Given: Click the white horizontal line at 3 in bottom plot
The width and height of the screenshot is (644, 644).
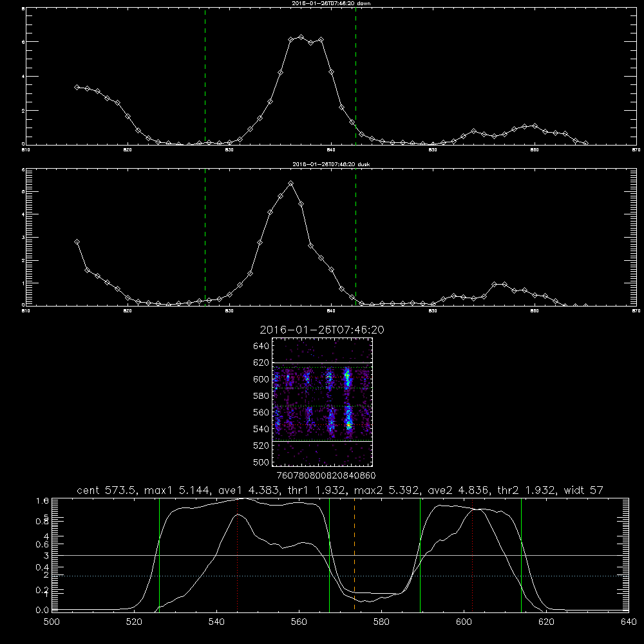Looking at the screenshot, I should pos(339,555).
